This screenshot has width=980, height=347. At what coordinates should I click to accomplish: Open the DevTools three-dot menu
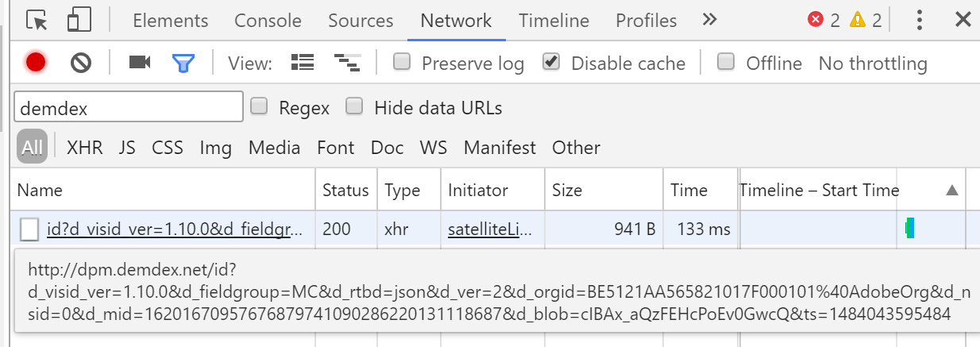(919, 20)
